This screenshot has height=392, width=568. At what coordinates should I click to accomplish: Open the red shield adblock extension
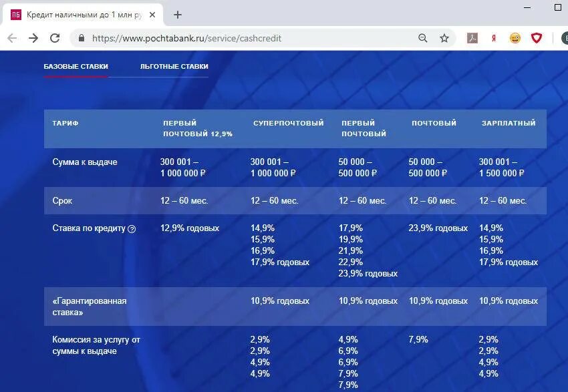click(536, 38)
